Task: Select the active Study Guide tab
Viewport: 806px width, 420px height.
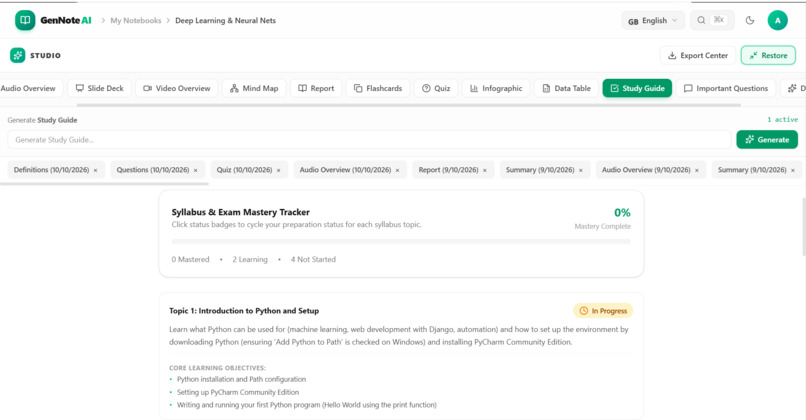Action: coord(637,88)
